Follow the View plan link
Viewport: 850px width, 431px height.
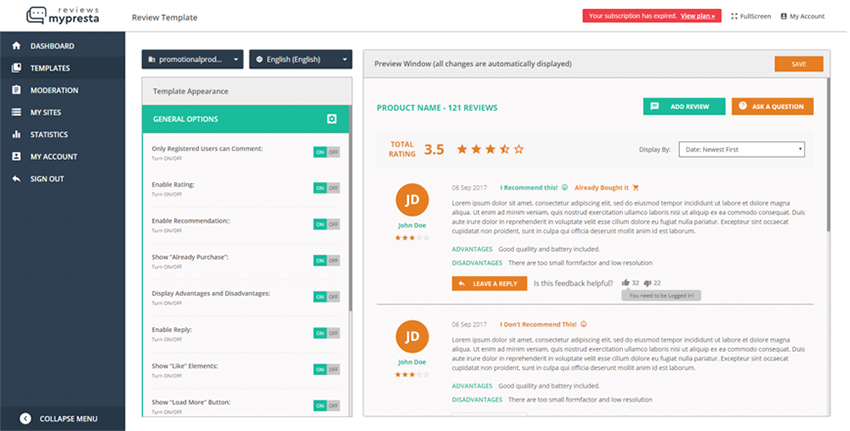[698, 16]
